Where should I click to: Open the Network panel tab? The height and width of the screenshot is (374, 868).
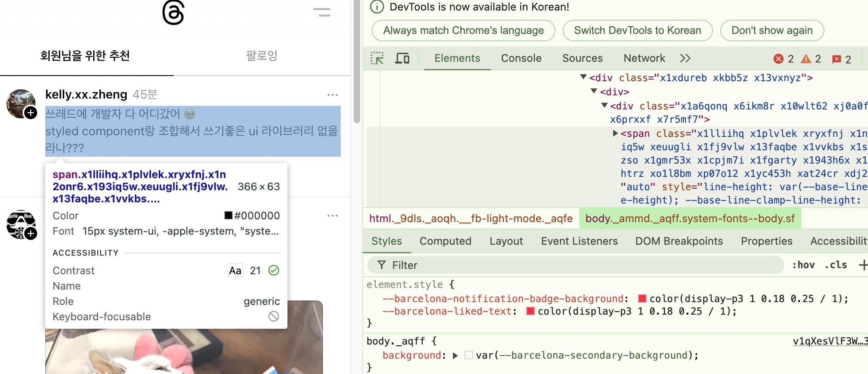[644, 58]
